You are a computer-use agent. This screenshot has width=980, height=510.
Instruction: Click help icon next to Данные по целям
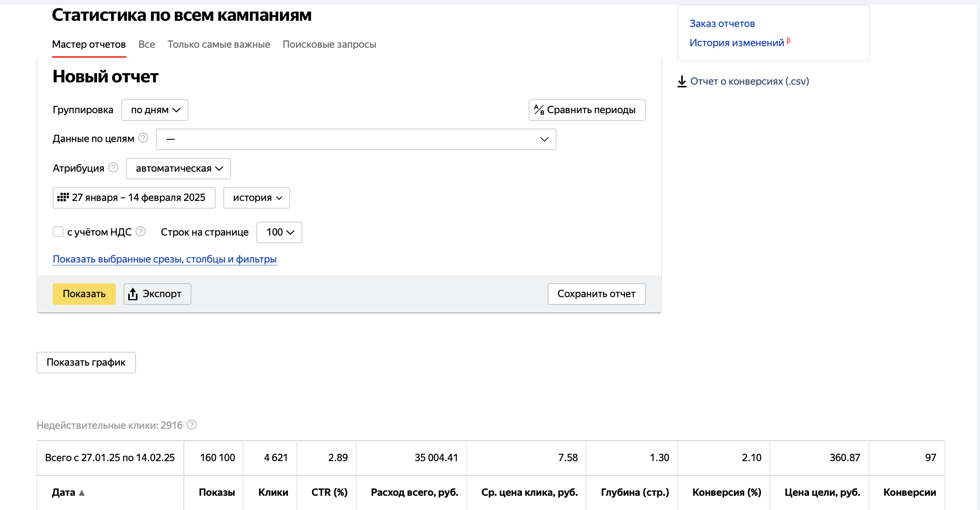(x=143, y=138)
